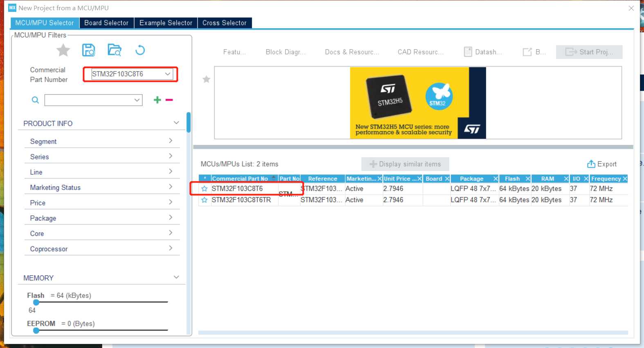The width and height of the screenshot is (644, 348).
Task: Click the pink minus remove filter icon
Action: pos(169,100)
